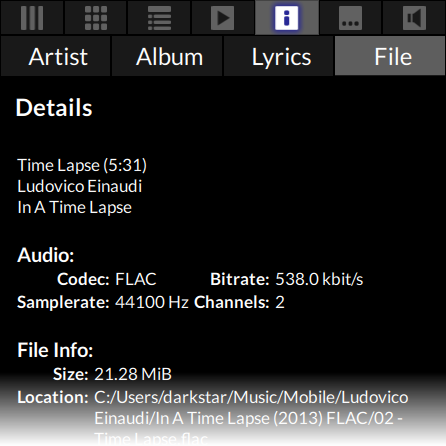Switch to the Album tab
446x446 pixels.
(167, 56)
